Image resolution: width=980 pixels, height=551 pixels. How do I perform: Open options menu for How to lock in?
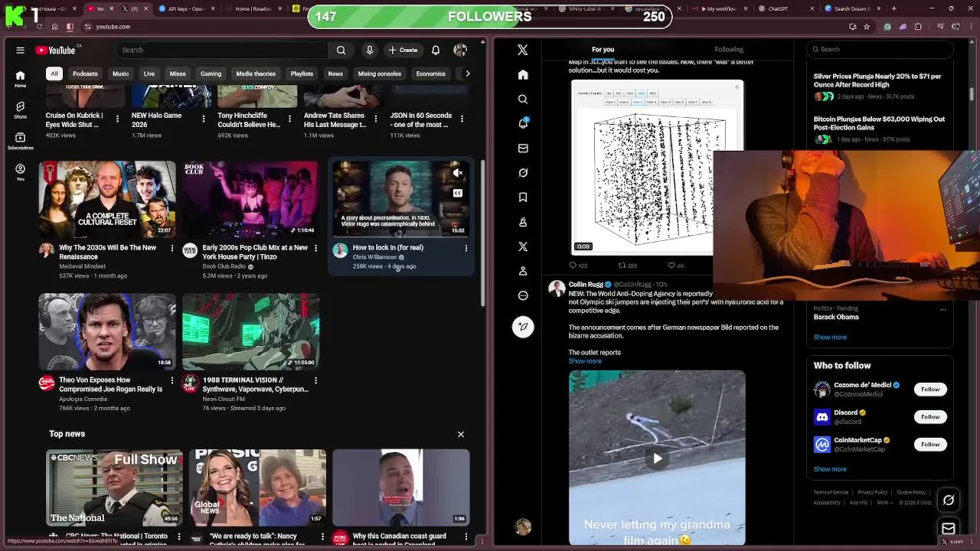coord(465,248)
